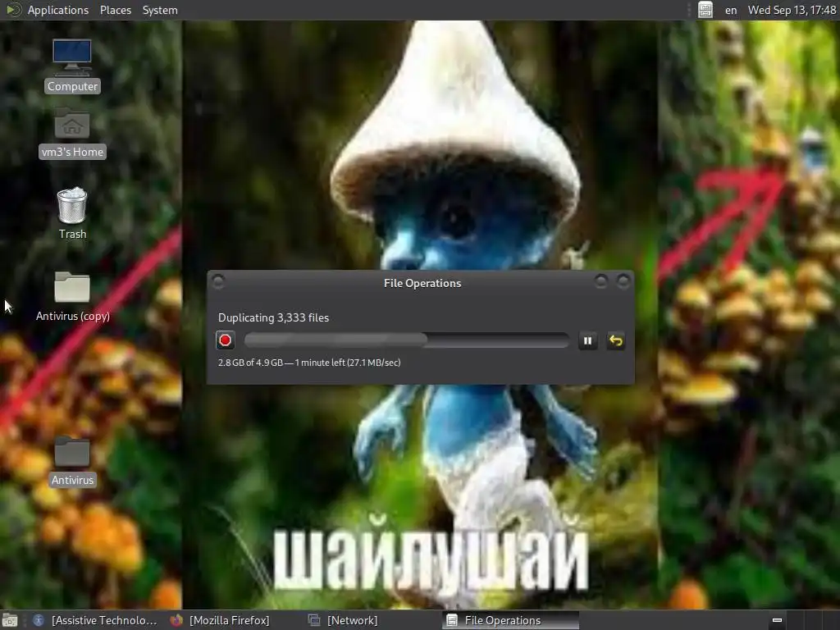
Task: Select first workspace in switcher
Action: click(x=777, y=620)
